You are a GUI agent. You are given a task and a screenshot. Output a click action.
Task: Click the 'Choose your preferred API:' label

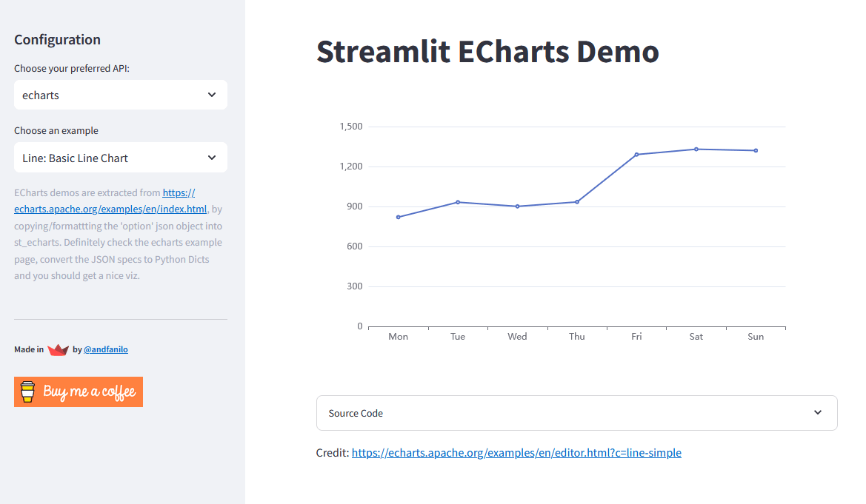point(72,68)
